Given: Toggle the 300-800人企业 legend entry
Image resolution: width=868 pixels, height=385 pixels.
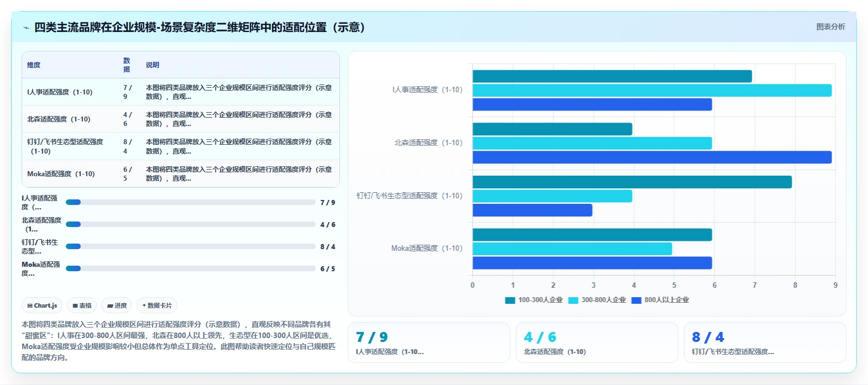Looking at the screenshot, I should [x=597, y=300].
